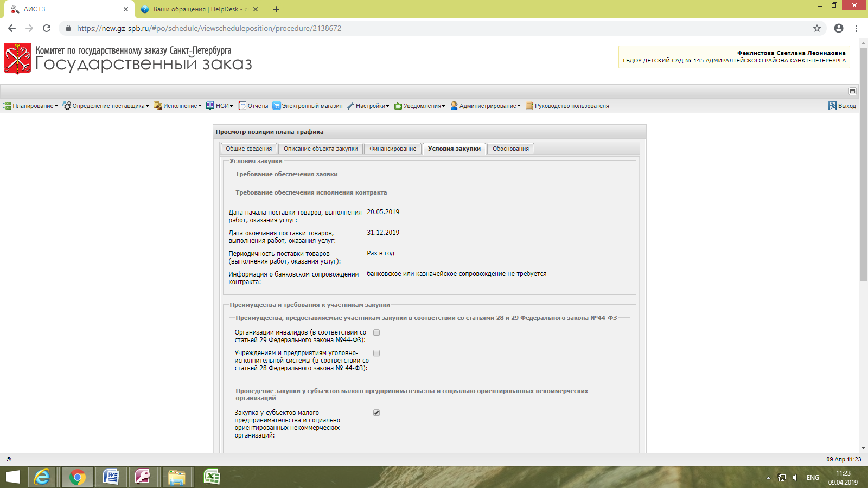The height and width of the screenshot is (488, 868).
Task: Open the volume control in the tray
Action: click(x=795, y=478)
